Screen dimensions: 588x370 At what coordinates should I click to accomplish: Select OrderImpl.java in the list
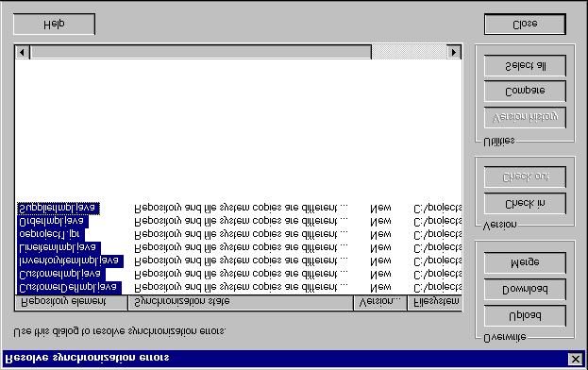pyautogui.click(x=52, y=221)
